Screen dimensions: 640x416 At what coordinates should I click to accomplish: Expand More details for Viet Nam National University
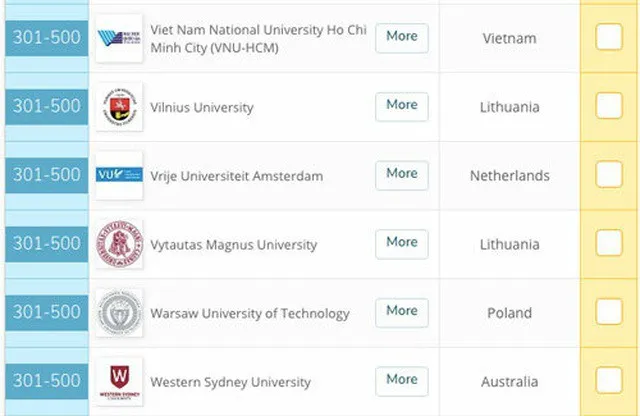402,38
